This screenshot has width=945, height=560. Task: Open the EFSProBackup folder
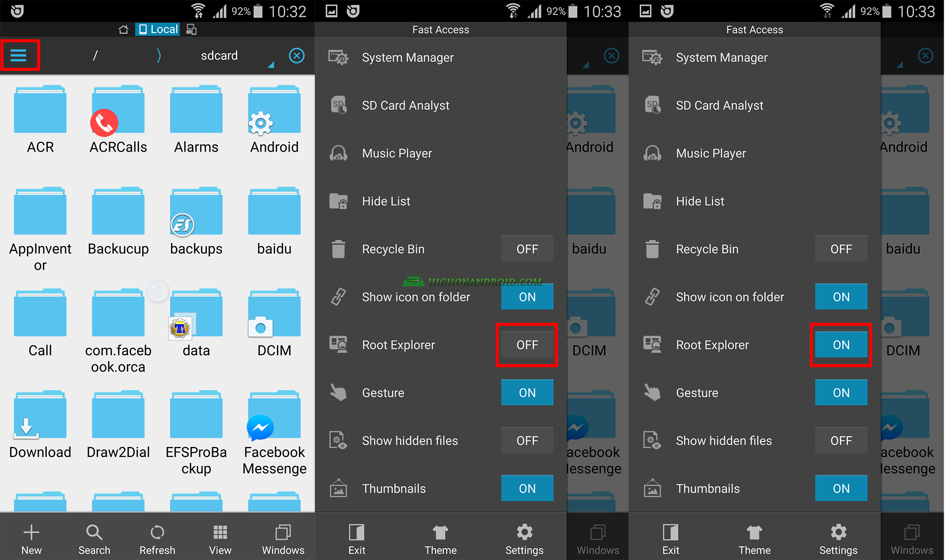pyautogui.click(x=196, y=433)
